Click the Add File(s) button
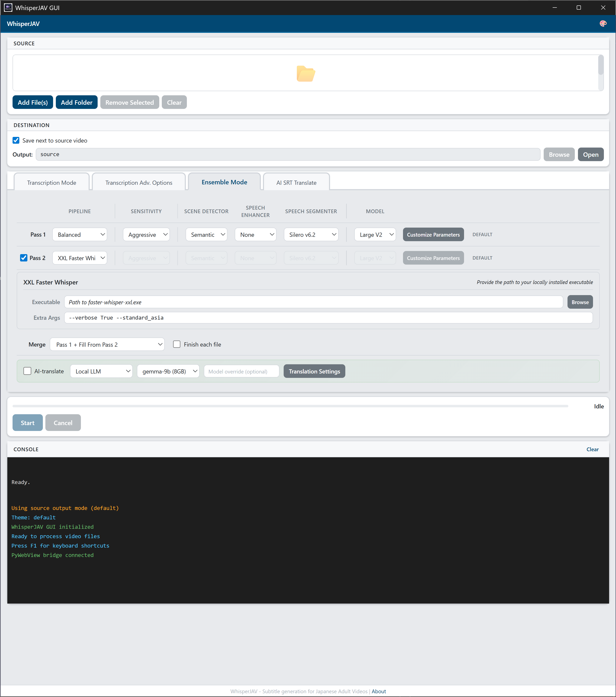Screen dimensions: 616x697 (33, 102)
